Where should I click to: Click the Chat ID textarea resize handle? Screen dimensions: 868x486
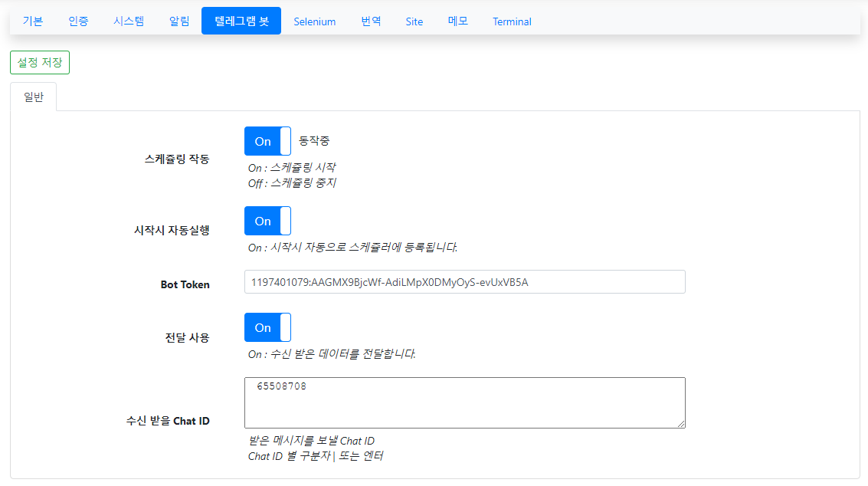pos(681,424)
